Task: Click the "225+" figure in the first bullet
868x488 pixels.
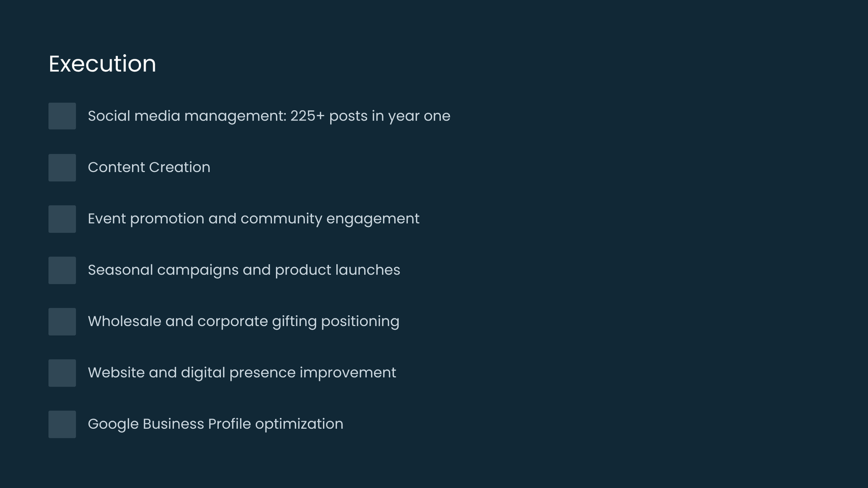Action: point(307,116)
